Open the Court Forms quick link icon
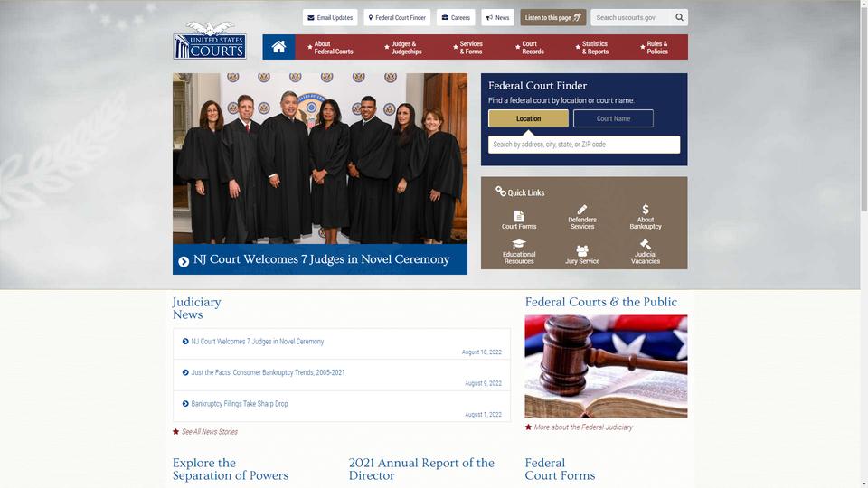868x488 pixels. 519,216
